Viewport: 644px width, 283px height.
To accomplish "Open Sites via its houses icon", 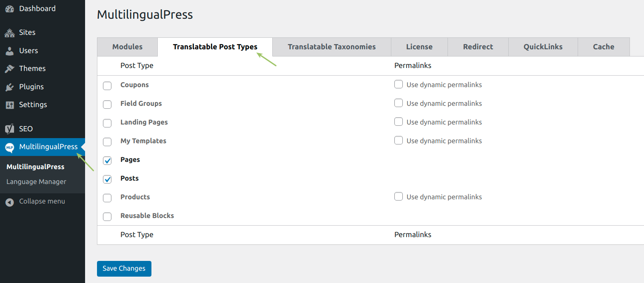I will pyautogui.click(x=9, y=33).
